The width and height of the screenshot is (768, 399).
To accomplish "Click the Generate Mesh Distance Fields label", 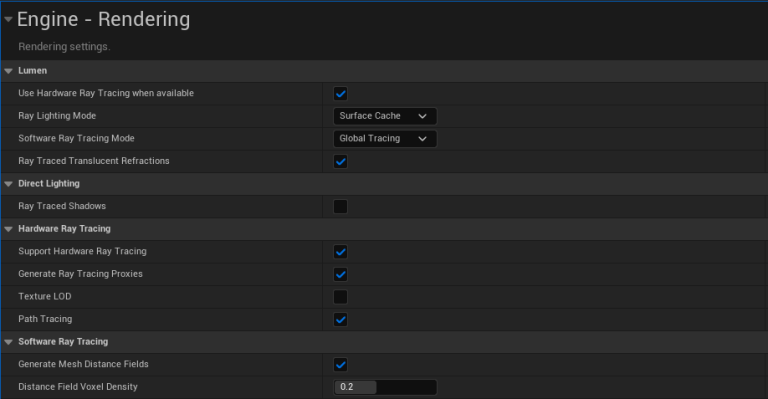I will [83, 364].
